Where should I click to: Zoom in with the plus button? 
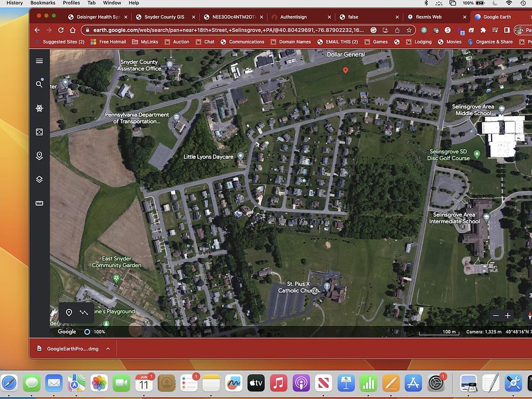(x=508, y=315)
